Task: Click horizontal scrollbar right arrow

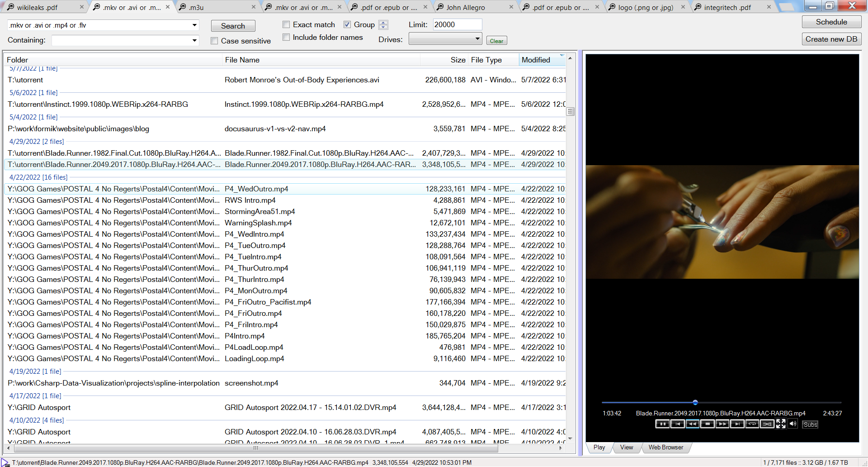Action: tap(561, 448)
